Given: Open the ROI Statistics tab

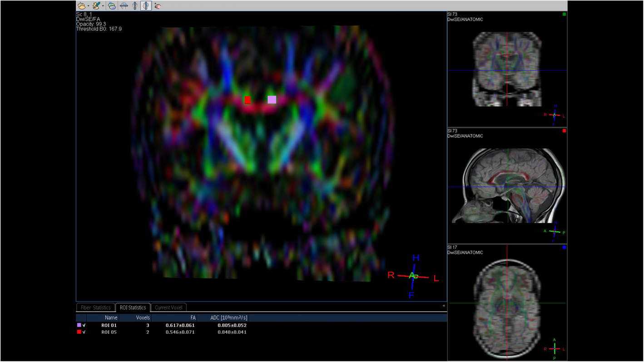Looking at the screenshot, I should tap(133, 308).
